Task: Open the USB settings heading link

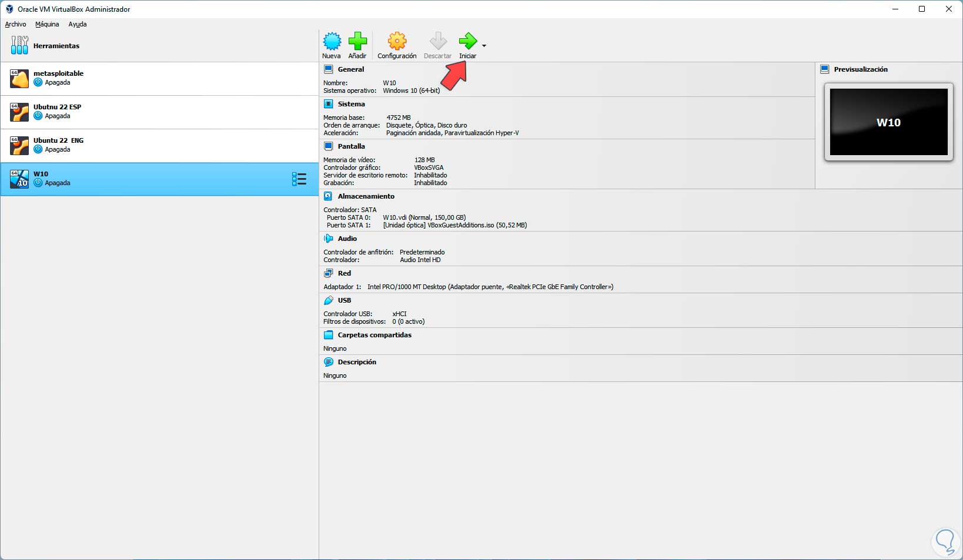Action: [x=344, y=300]
